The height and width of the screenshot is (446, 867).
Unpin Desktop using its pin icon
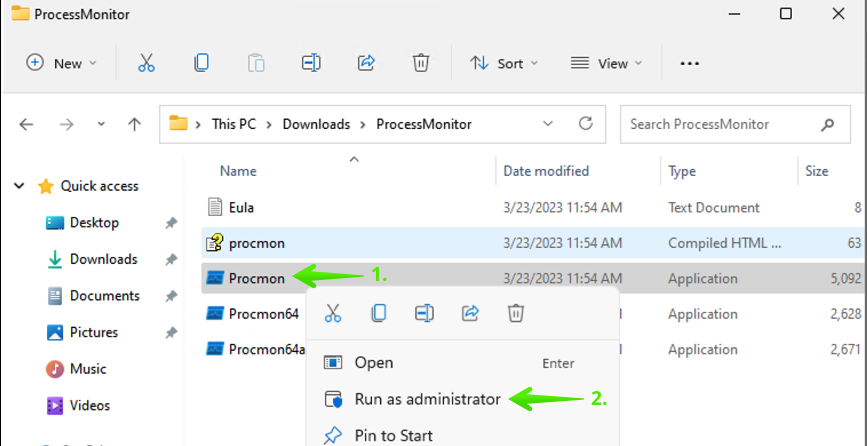pos(171,223)
